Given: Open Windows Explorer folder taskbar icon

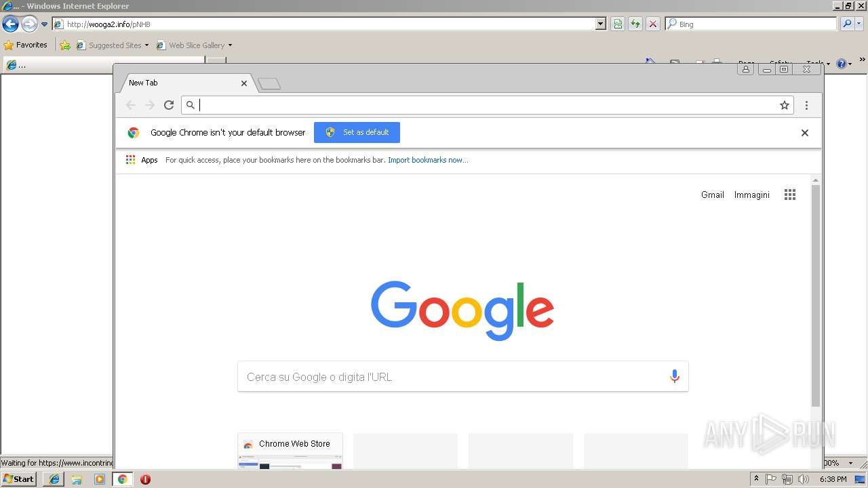Looking at the screenshot, I should pyautogui.click(x=77, y=479).
